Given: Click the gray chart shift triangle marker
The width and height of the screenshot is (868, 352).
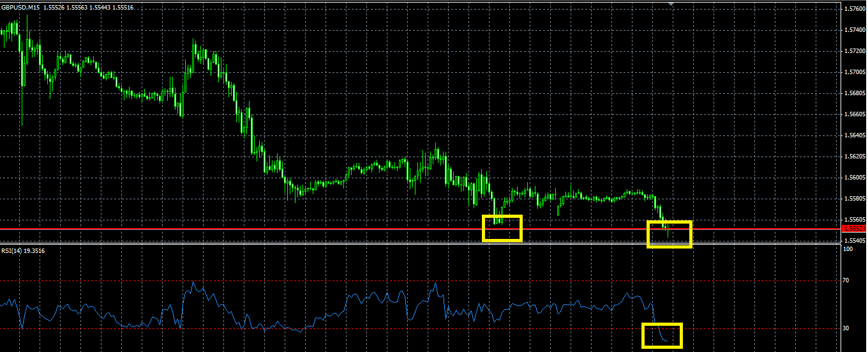Looking at the screenshot, I should coord(670,4).
